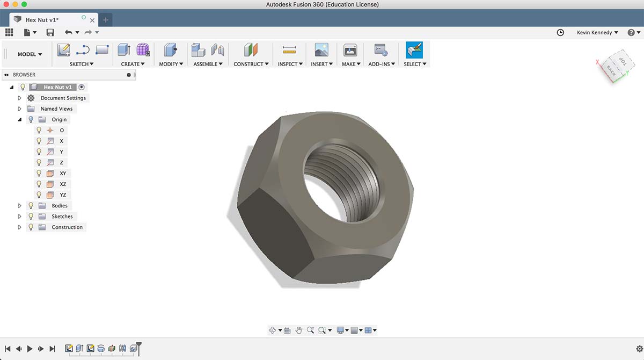Click the Create Sketch icon

64,50
